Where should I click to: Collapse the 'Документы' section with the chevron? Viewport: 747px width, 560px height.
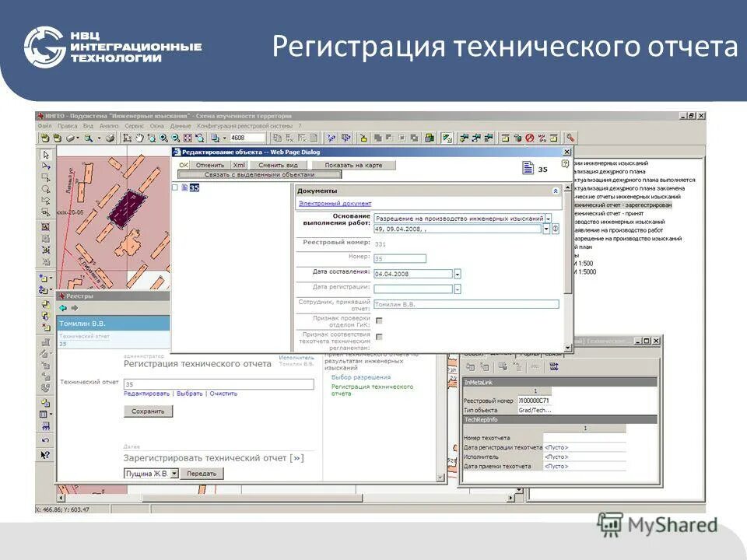click(x=556, y=191)
